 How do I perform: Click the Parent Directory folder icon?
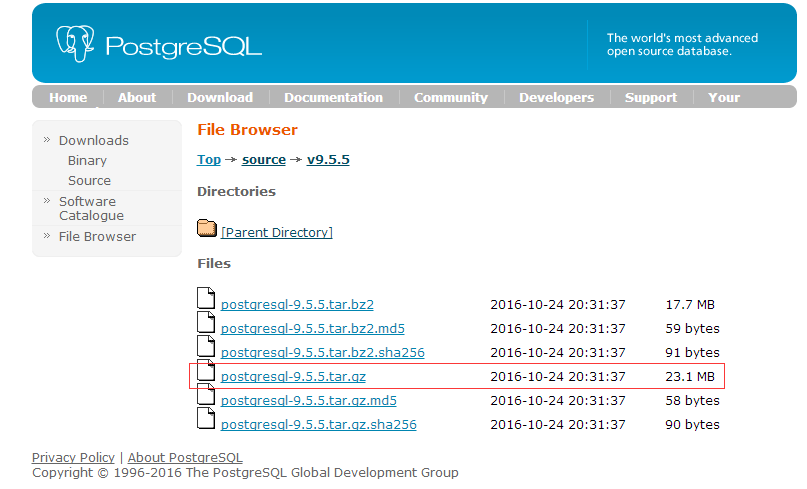coord(207,229)
